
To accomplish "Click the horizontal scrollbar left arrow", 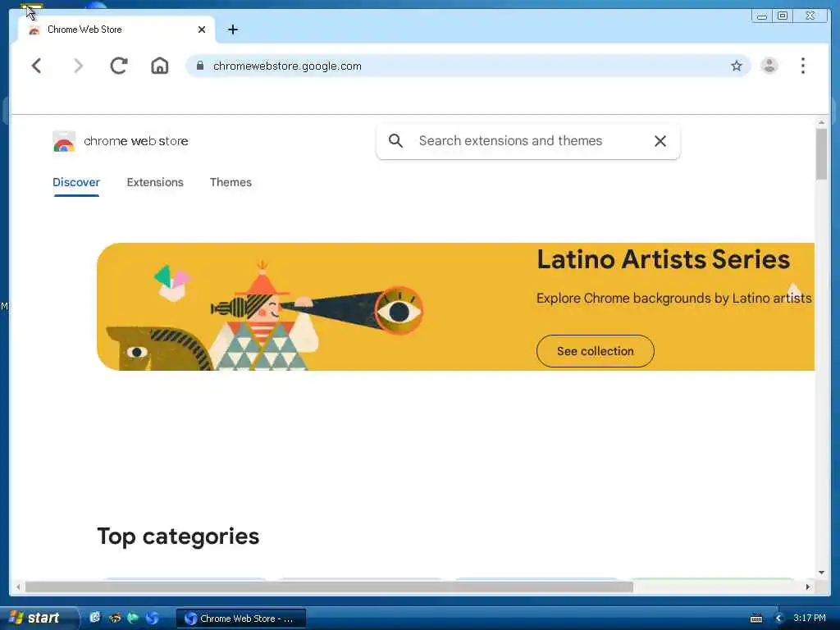I will (x=18, y=587).
